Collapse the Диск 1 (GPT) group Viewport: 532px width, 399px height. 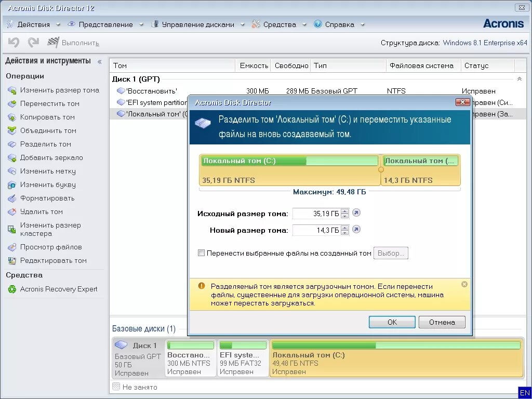pos(519,79)
